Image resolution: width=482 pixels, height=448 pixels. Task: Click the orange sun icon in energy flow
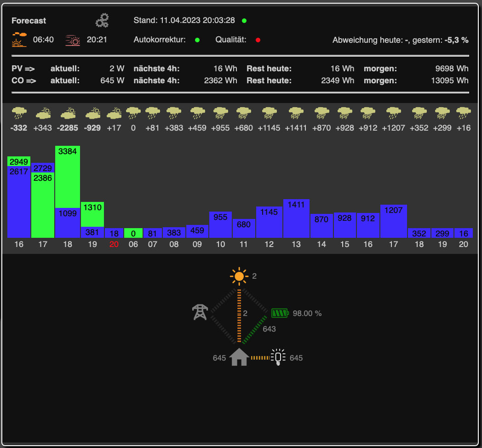pos(239,276)
